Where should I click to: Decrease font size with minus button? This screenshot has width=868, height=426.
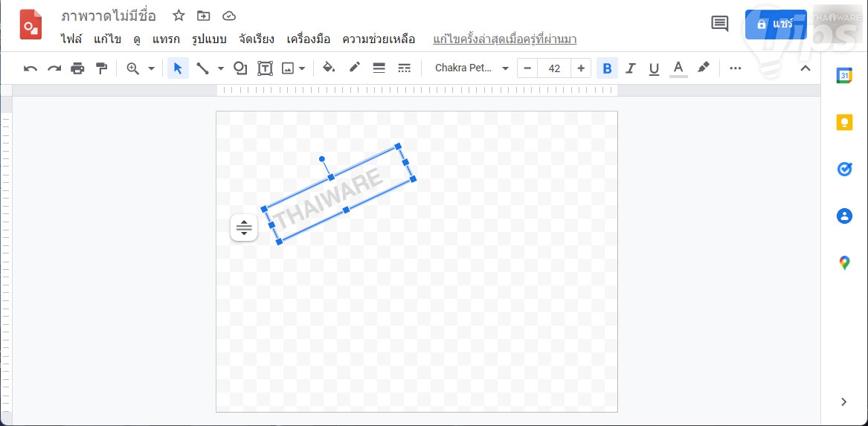[x=527, y=68]
